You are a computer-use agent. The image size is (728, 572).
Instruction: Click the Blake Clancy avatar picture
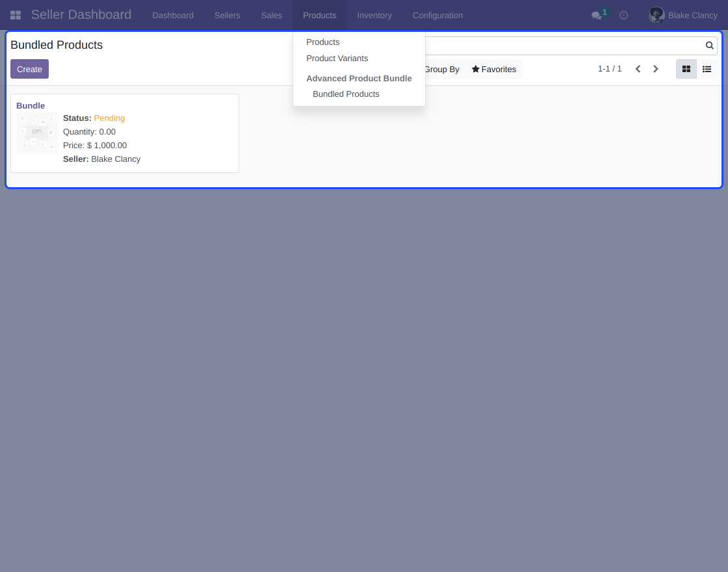tap(656, 15)
